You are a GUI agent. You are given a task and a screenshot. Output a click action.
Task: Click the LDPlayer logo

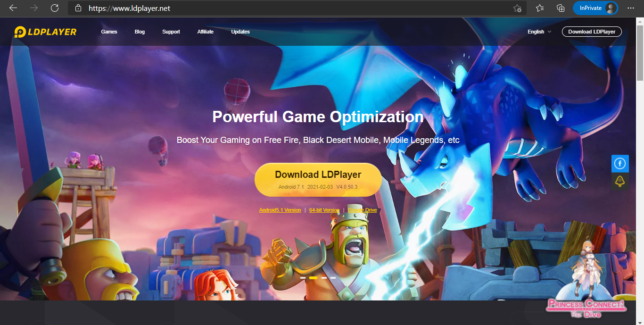pyautogui.click(x=45, y=32)
